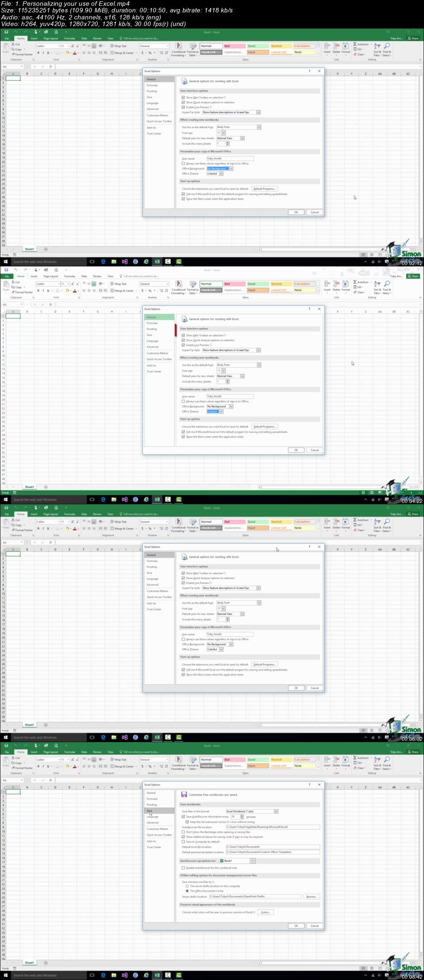In the 00:02:12 frame, open Office Background dropdown
Image resolution: width=424 pixels, height=980 pixels.
(x=231, y=169)
